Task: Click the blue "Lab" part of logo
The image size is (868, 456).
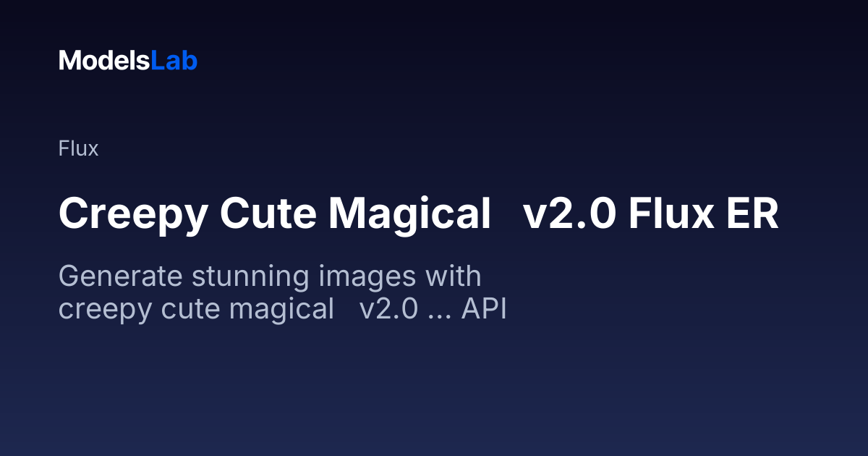Action: point(174,61)
